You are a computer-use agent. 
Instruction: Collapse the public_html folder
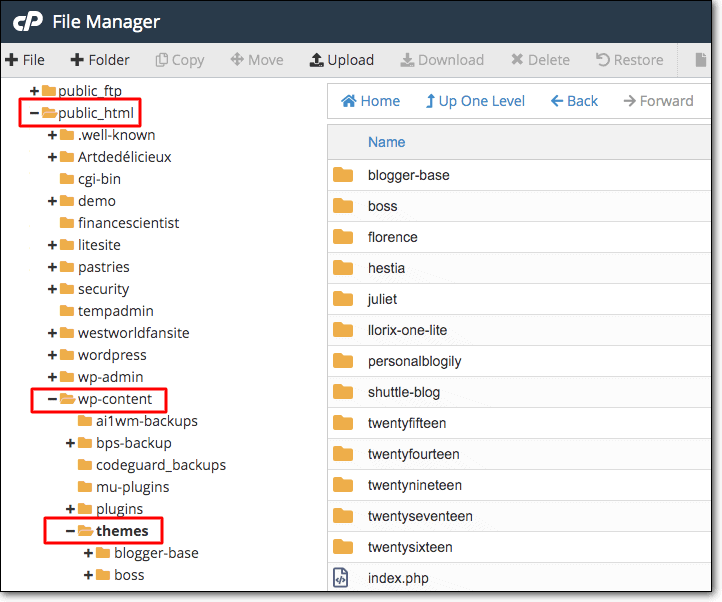point(34,113)
